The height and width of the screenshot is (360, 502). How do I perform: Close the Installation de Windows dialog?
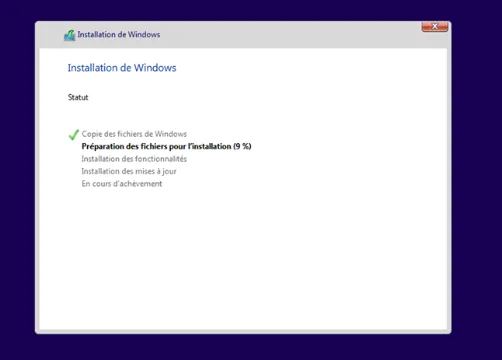435,27
